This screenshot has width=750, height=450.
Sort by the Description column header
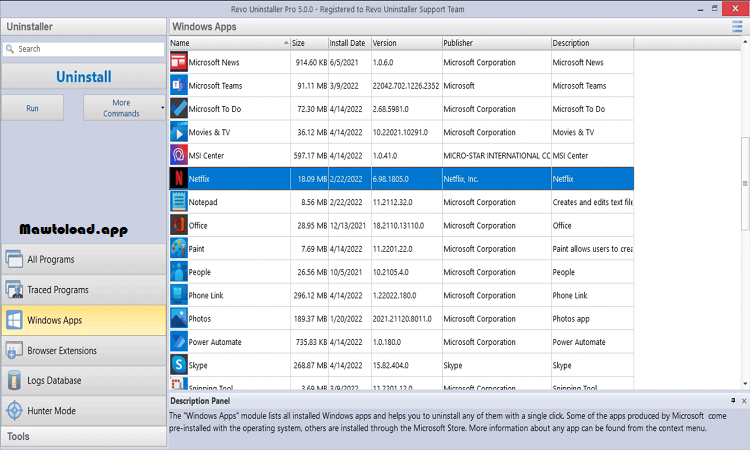pyautogui.click(x=593, y=43)
